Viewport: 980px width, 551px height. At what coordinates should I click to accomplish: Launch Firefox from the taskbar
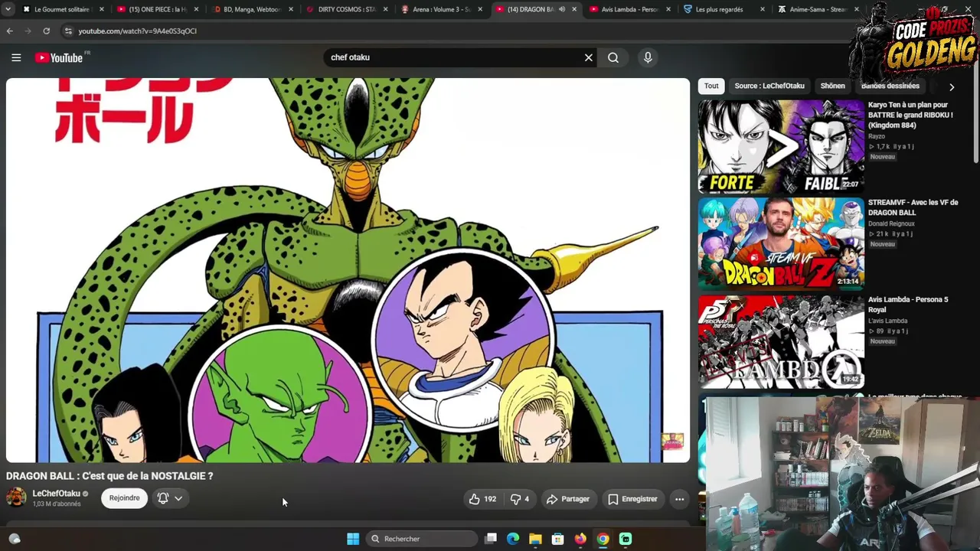tap(580, 539)
